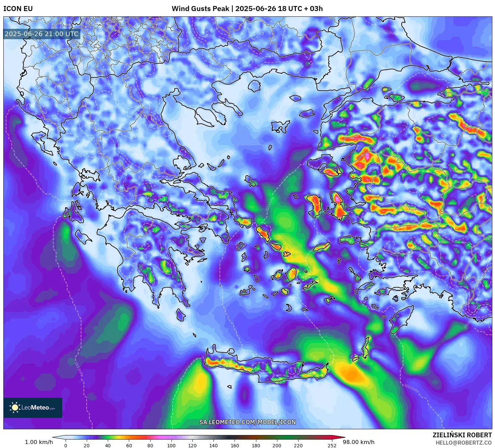Click the colorbar tick label "140"
This screenshot has width=495, height=448.
click(x=214, y=446)
